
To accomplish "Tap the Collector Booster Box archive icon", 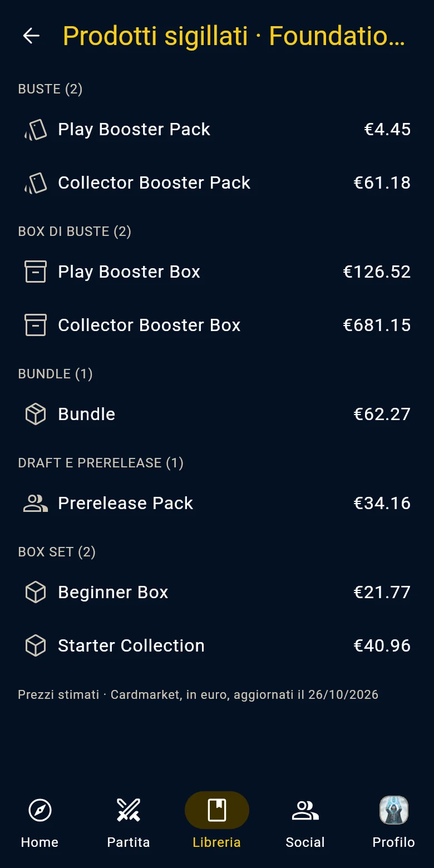I will click(x=36, y=325).
